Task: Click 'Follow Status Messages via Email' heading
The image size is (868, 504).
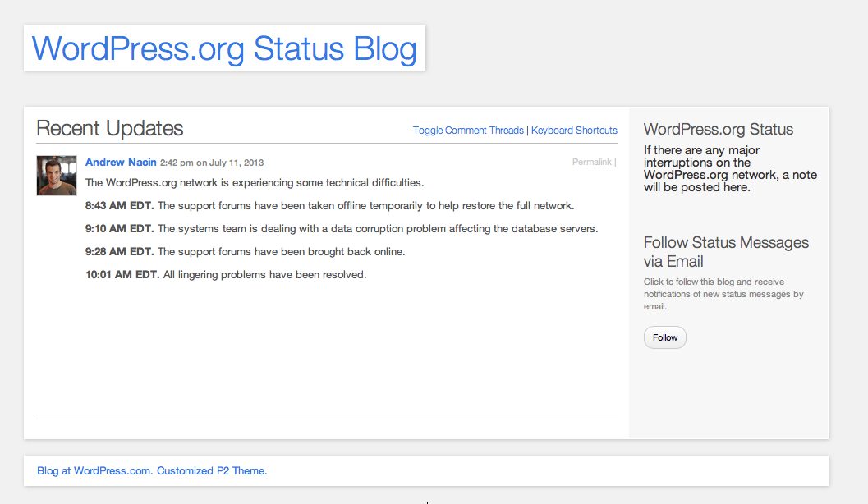Action: (x=726, y=252)
